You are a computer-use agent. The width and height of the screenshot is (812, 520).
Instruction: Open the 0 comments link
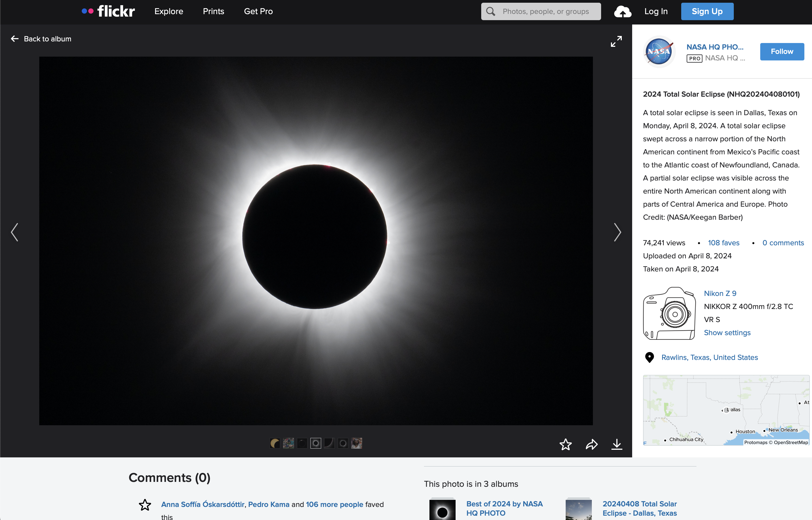click(783, 243)
